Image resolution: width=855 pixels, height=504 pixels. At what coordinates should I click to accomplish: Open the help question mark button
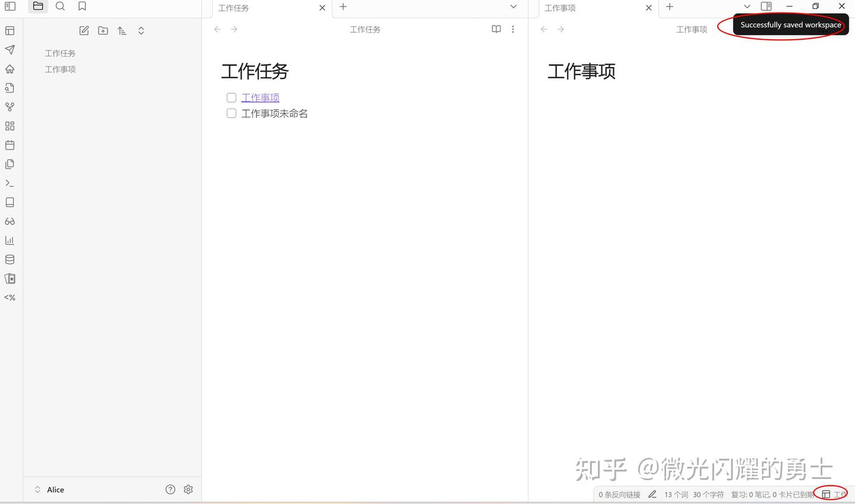170,489
